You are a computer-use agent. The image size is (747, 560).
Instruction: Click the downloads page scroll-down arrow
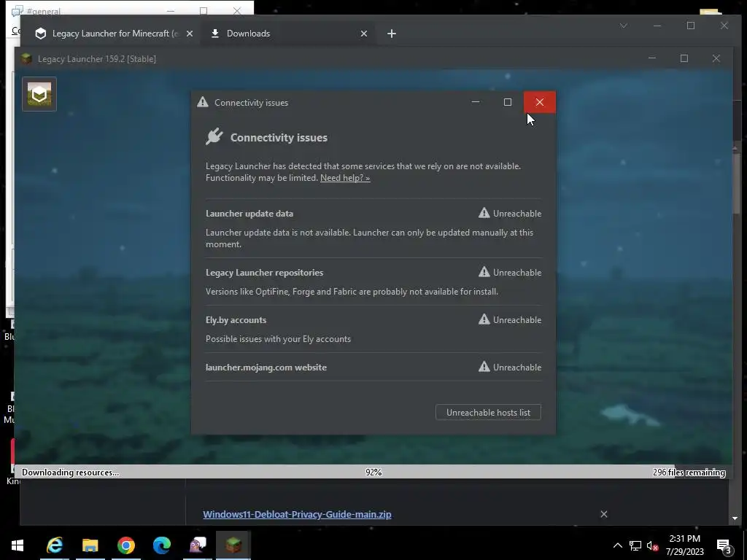click(x=735, y=518)
